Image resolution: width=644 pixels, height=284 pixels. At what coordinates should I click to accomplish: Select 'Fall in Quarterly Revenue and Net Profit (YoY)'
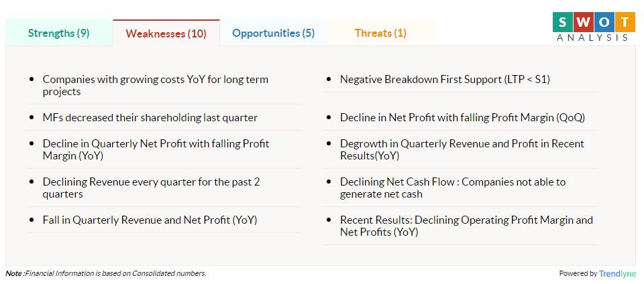coord(150,220)
